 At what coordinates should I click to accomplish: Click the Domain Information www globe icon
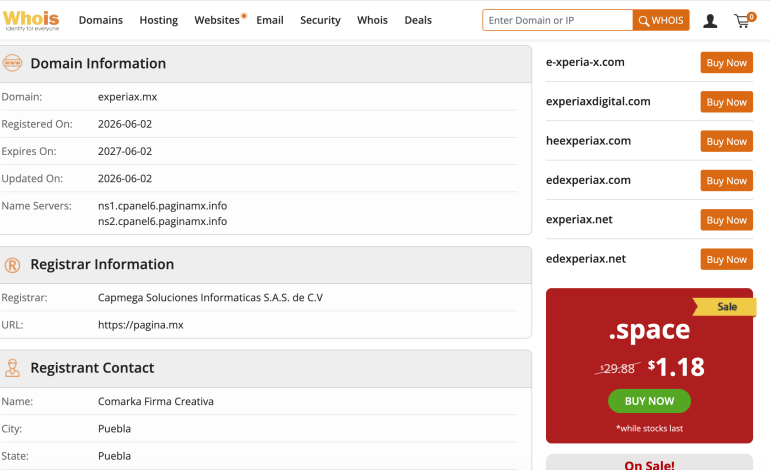12,63
